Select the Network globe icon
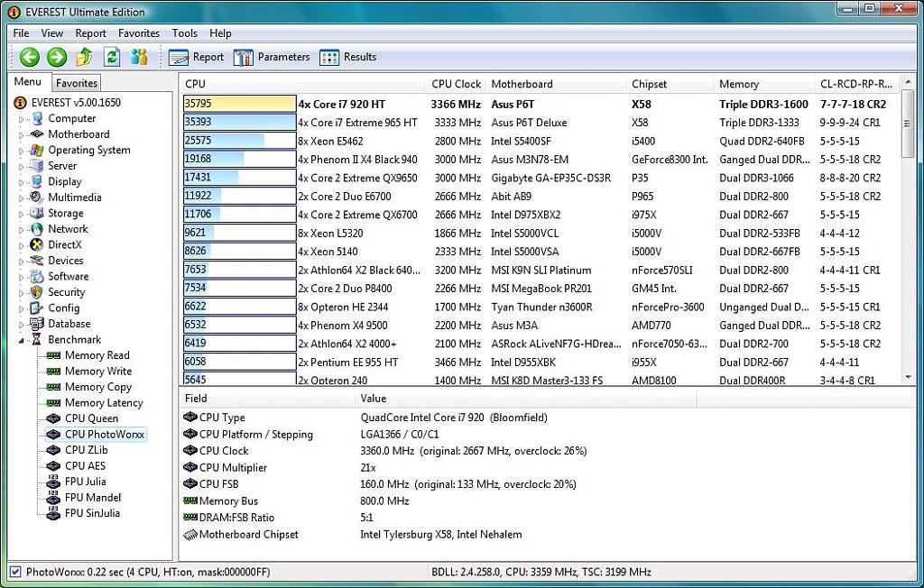The height and width of the screenshot is (588, 924). tap(37, 229)
